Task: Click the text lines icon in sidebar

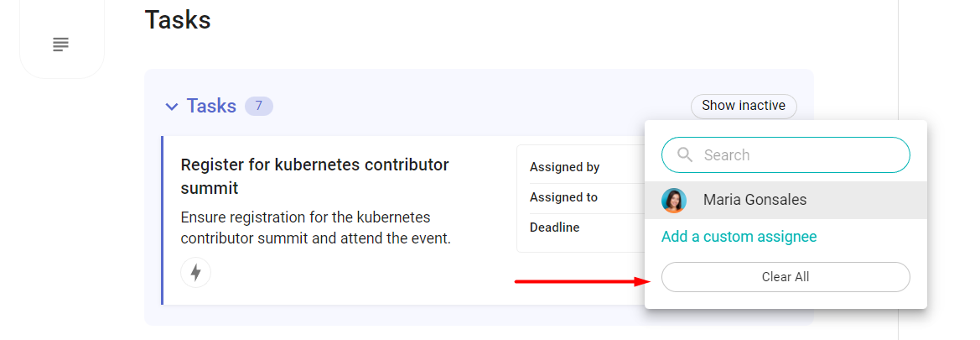Action: coord(60,44)
